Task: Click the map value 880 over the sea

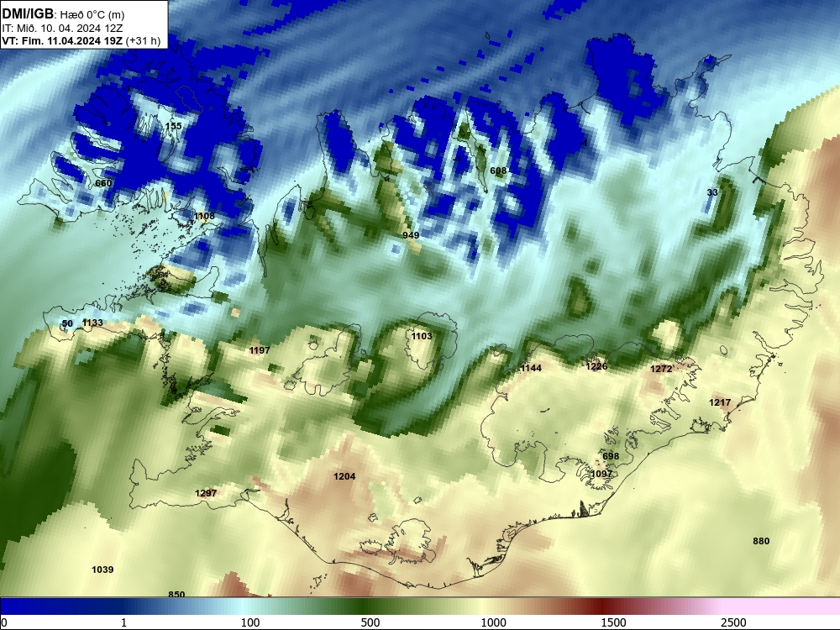Action: 761,541
